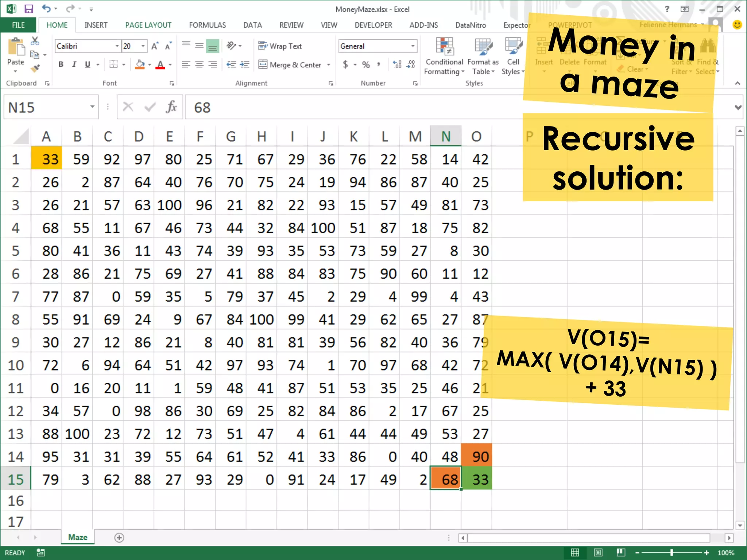
Task: Decrease font size with small A icon
Action: [169, 46]
